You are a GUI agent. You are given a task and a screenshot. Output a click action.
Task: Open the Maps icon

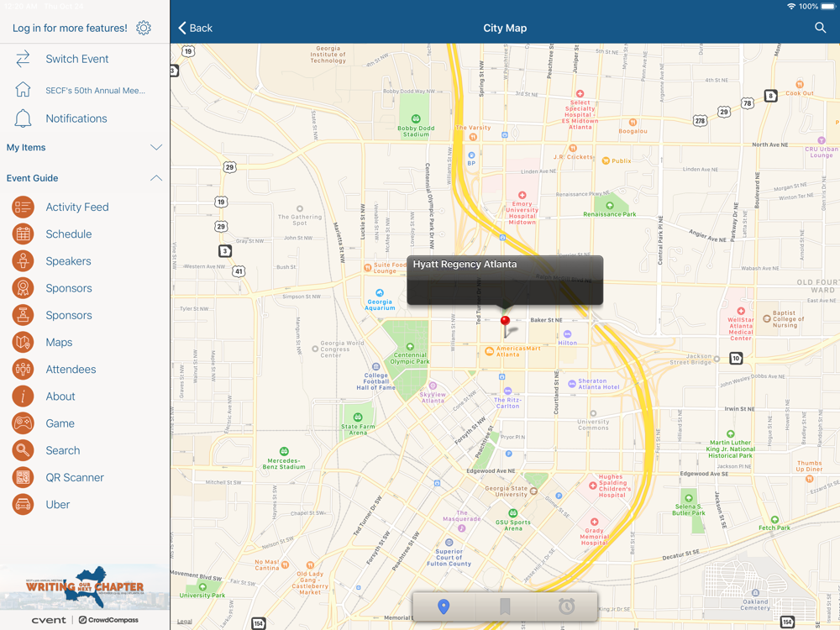[x=23, y=343]
